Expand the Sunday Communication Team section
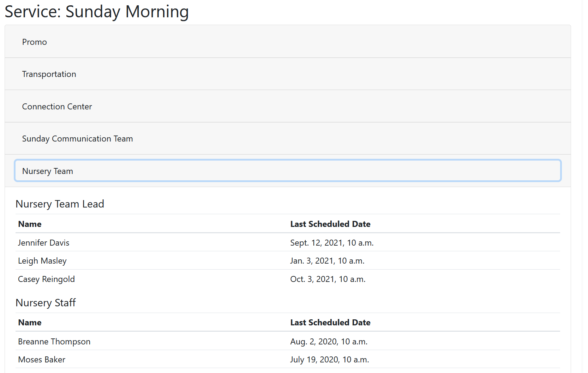The height and width of the screenshot is (373, 588). coord(77,139)
